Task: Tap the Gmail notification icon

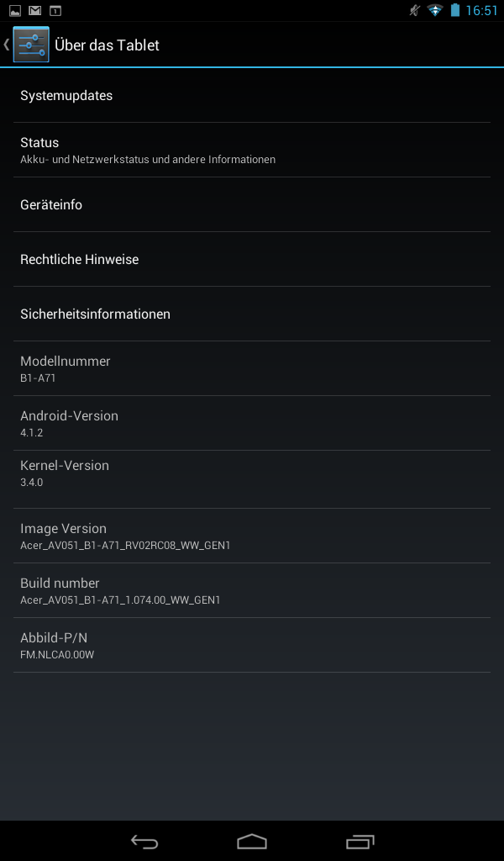Action: click(x=35, y=10)
